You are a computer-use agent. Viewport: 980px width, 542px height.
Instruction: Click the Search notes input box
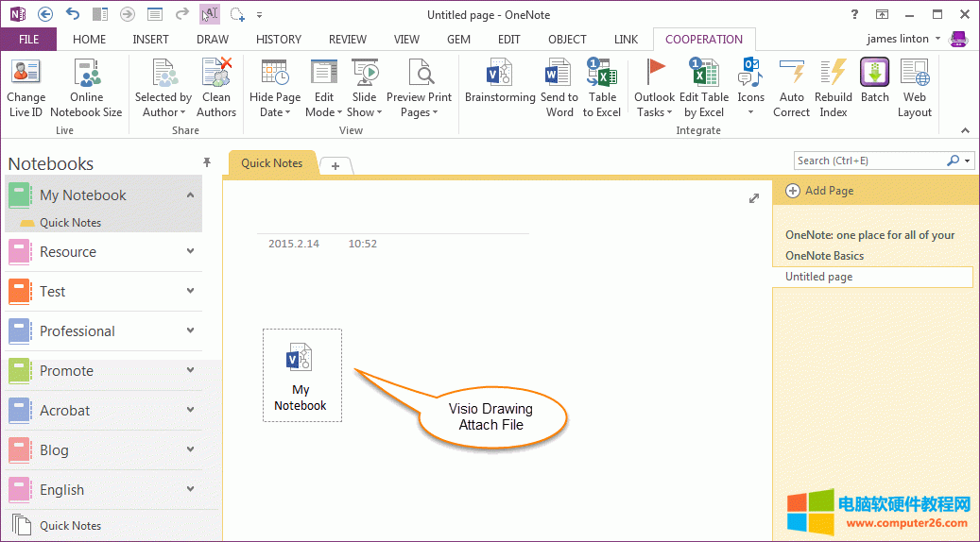point(868,161)
